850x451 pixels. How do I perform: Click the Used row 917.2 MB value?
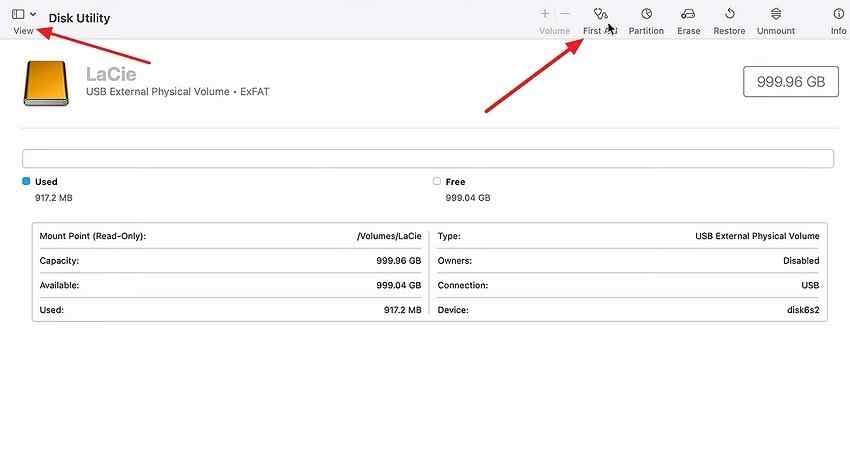coord(402,310)
